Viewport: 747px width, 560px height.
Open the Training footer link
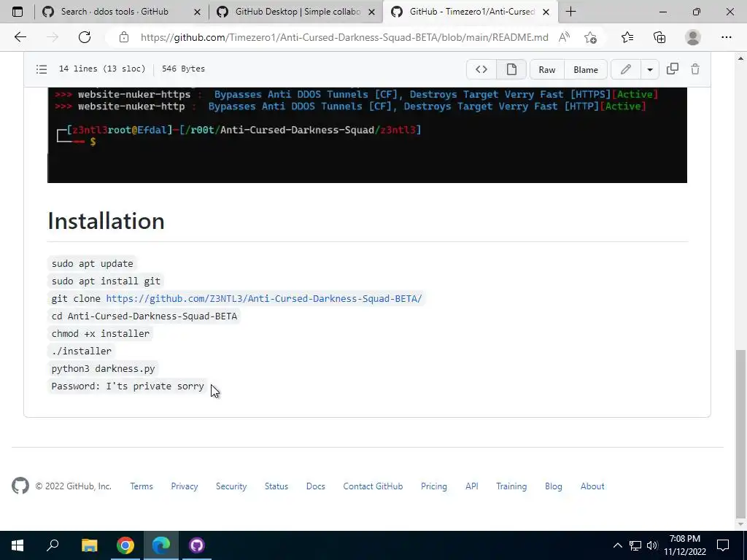pyautogui.click(x=511, y=486)
